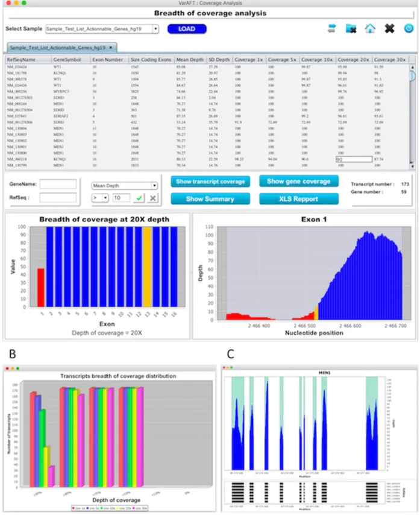The width and height of the screenshot is (420, 515).
Task: Sort by SD Depth column header
Action: click(219, 60)
